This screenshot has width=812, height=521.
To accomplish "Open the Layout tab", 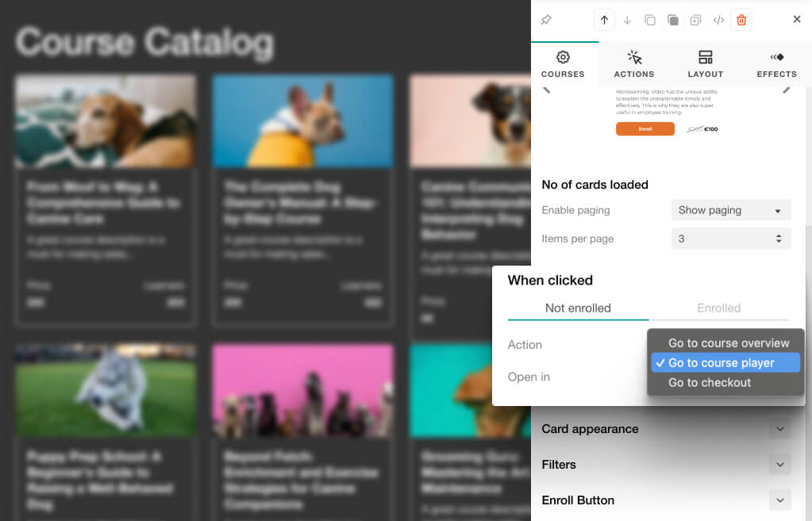I will [706, 64].
